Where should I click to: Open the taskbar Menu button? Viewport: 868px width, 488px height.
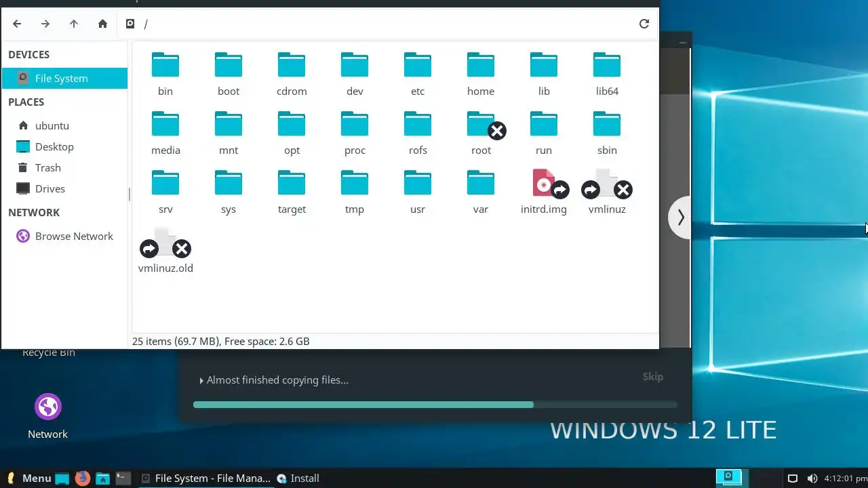coord(28,478)
